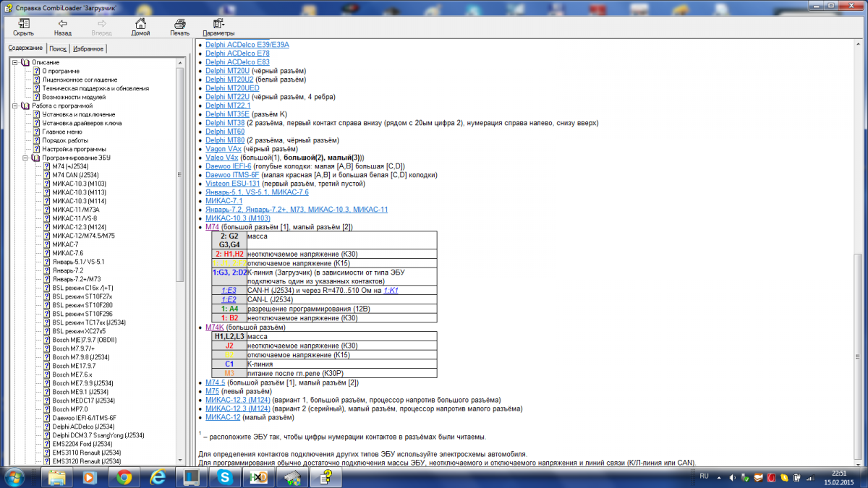Open the M74.5 link
The image size is (868, 488).
[x=216, y=382]
